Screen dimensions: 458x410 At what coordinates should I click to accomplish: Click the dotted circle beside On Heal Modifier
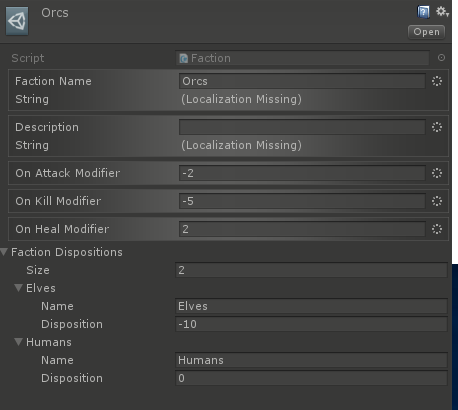pyautogui.click(x=437, y=229)
